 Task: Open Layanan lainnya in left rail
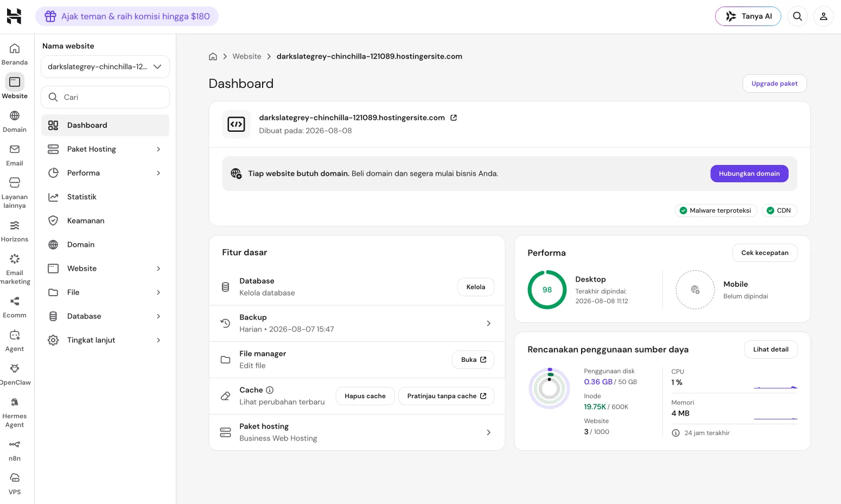[15, 193]
